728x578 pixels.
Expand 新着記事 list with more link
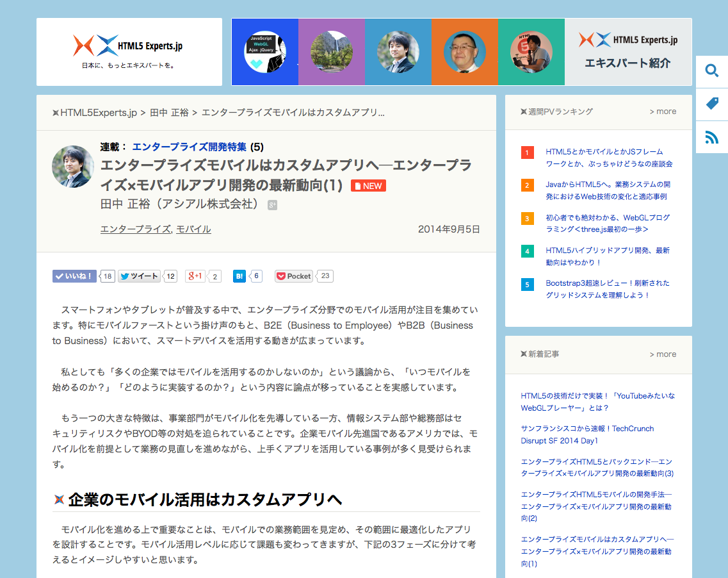point(662,354)
